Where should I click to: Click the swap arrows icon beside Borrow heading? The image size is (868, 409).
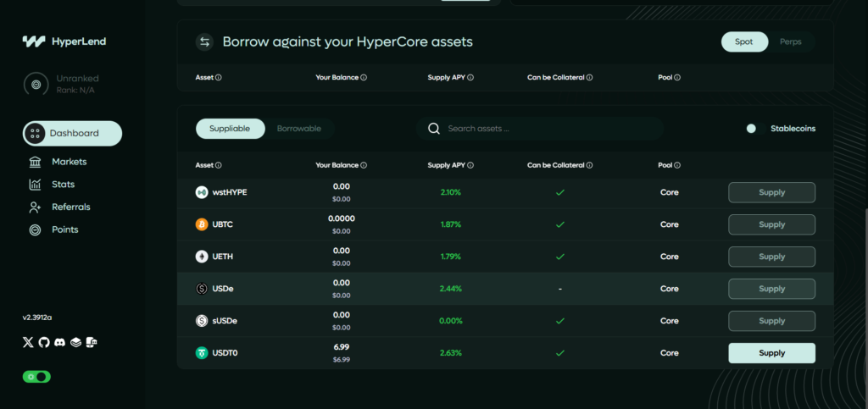point(205,42)
